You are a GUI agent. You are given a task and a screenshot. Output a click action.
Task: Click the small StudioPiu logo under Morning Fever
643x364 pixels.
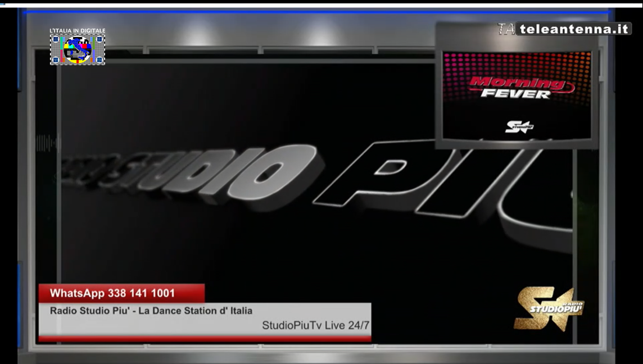click(x=519, y=126)
